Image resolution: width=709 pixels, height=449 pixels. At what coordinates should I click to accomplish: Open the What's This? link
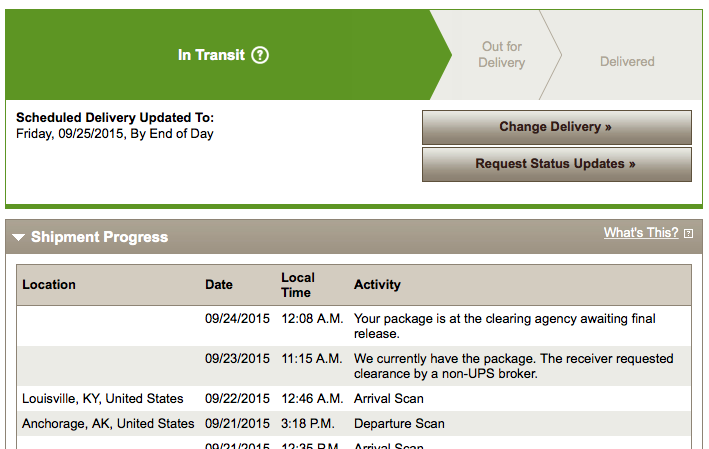pos(641,232)
